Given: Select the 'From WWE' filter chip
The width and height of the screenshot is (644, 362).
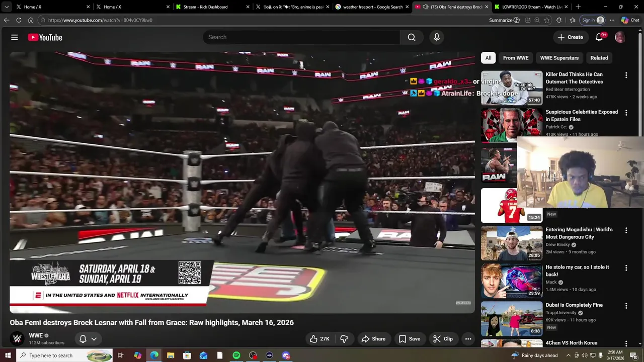Looking at the screenshot, I should click(x=516, y=58).
